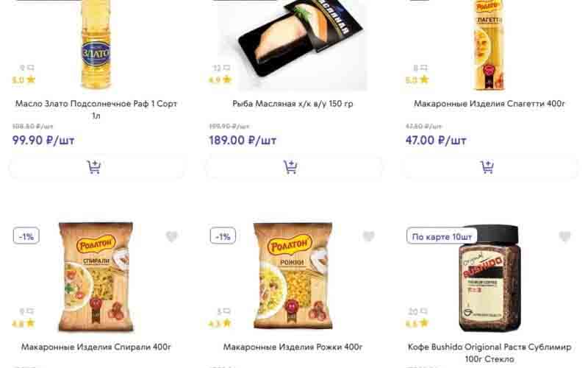The width and height of the screenshot is (588, 368).
Task: Favorite the Спирали pasta with heart icon
Action: click(x=172, y=236)
